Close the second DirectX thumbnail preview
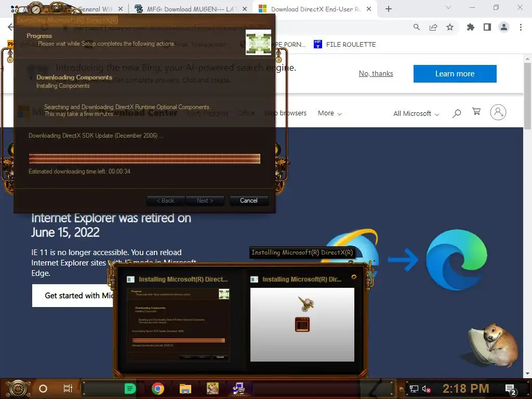This screenshot has height=399, width=532. (x=353, y=277)
